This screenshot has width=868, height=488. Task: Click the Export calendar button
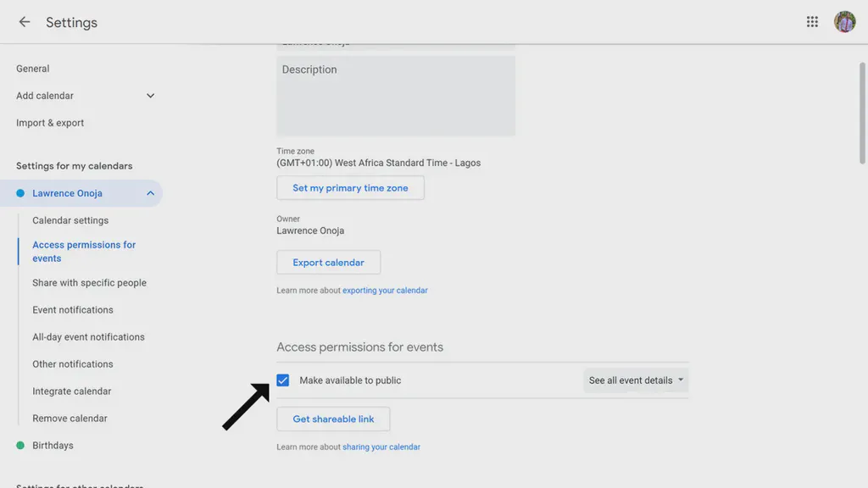point(328,262)
